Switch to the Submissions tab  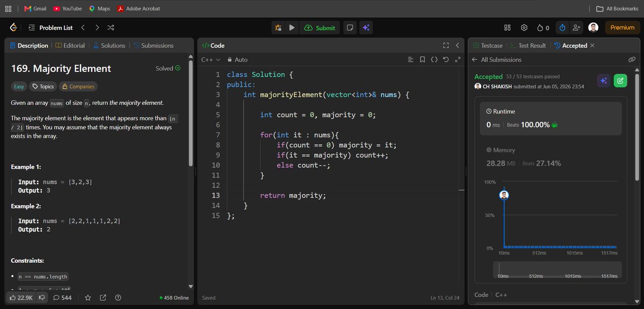pyautogui.click(x=153, y=46)
